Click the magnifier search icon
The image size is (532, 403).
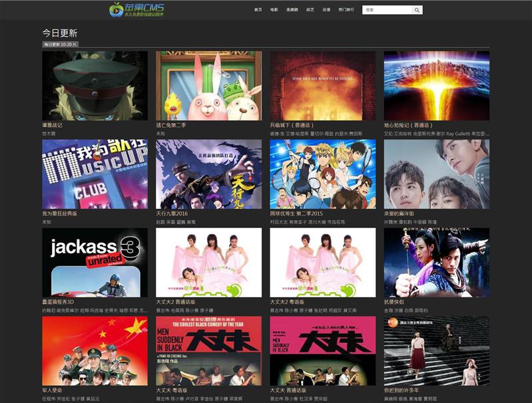point(417,10)
